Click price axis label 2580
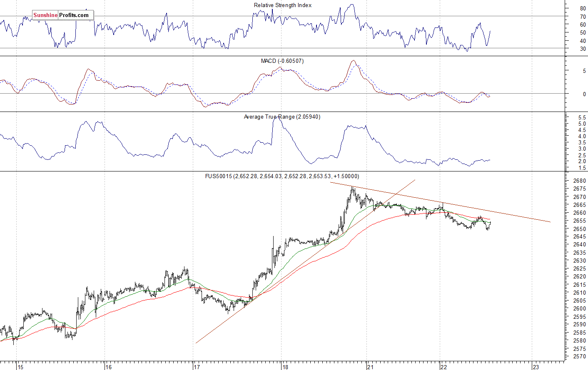The width and height of the screenshot is (588, 370). 580,341
